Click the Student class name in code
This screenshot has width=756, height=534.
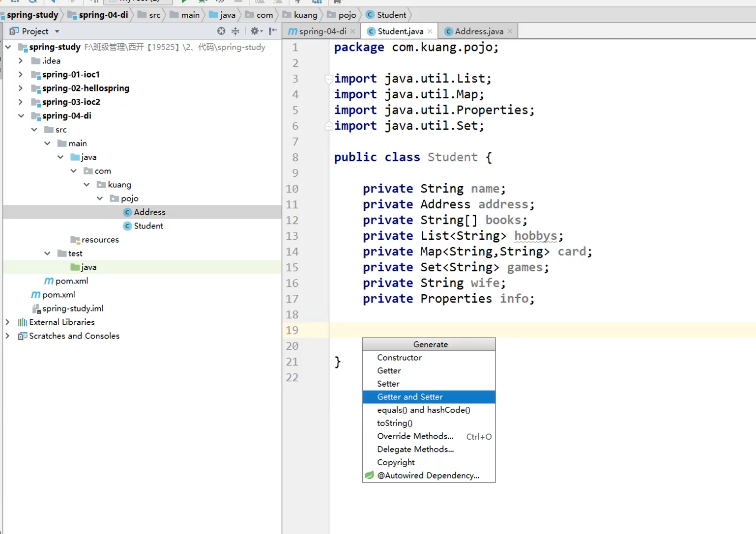pyautogui.click(x=452, y=157)
